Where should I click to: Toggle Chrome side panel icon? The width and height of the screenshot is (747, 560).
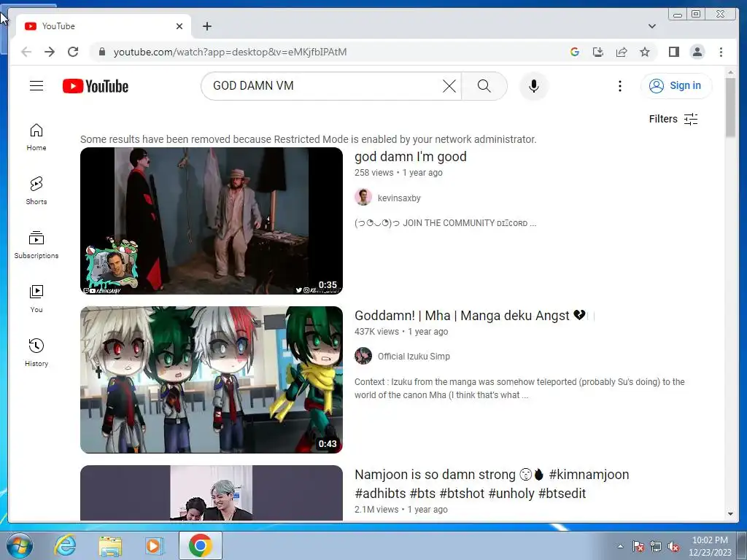pos(673,52)
